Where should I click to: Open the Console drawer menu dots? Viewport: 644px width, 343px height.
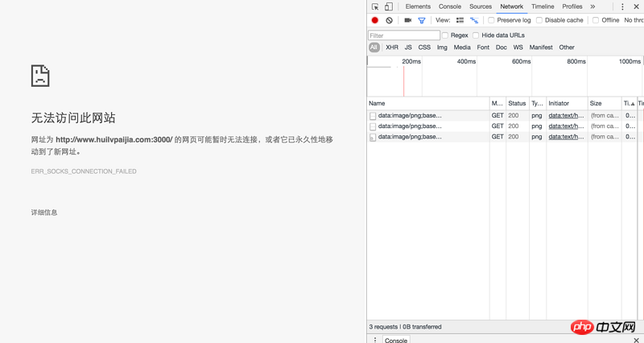coord(375,340)
